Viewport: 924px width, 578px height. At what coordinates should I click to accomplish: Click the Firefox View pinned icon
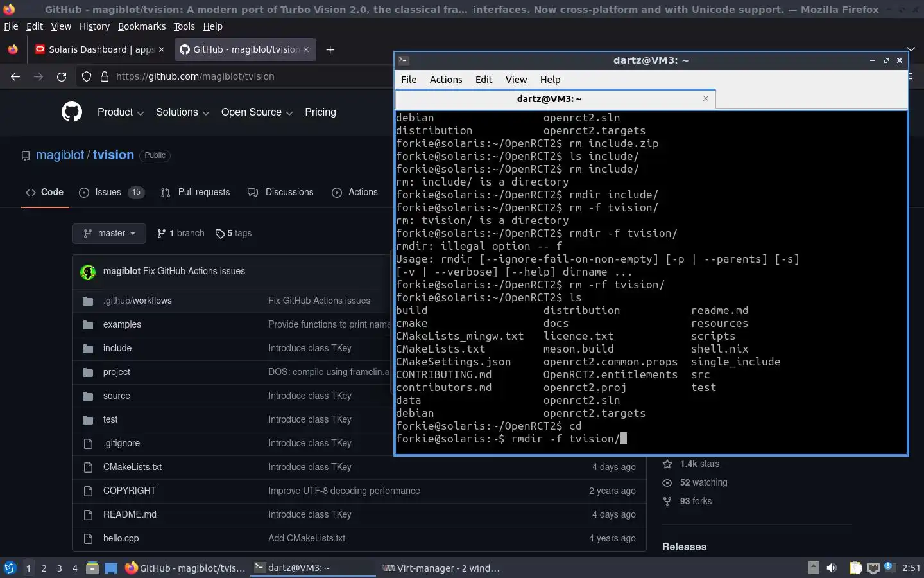[13, 49]
